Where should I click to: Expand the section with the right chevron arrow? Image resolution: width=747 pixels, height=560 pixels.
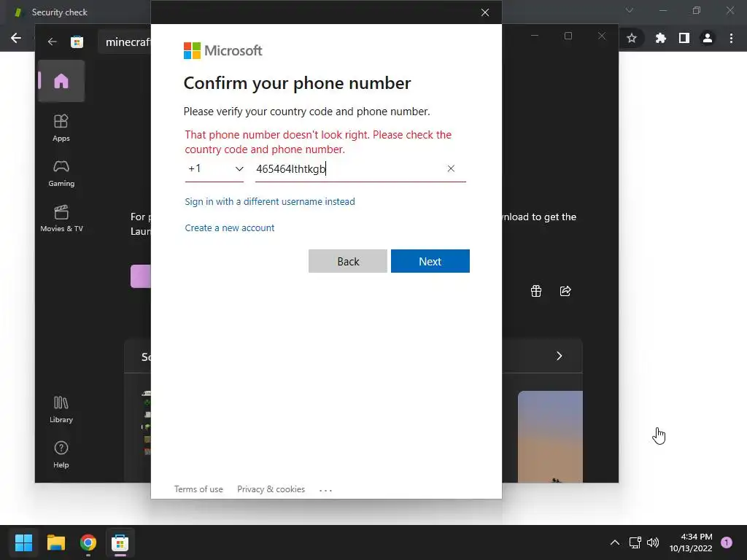click(560, 356)
